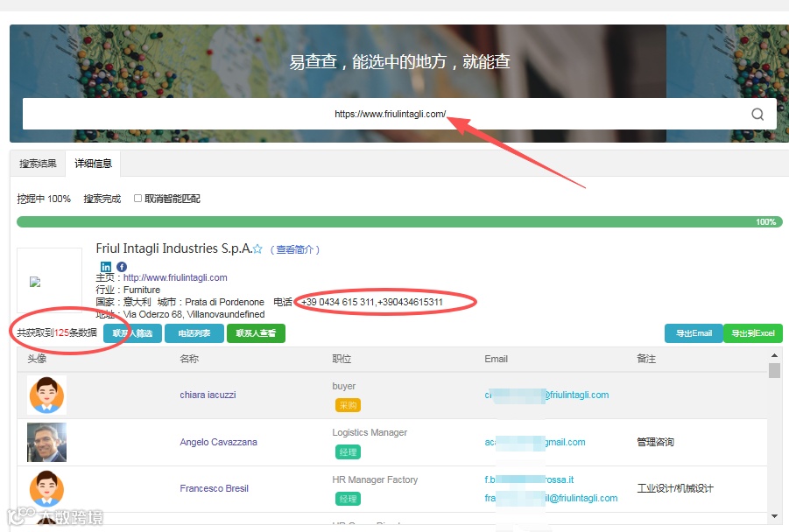The width and height of the screenshot is (789, 532).
Task: Export with the 导出Email button
Action: click(x=694, y=333)
